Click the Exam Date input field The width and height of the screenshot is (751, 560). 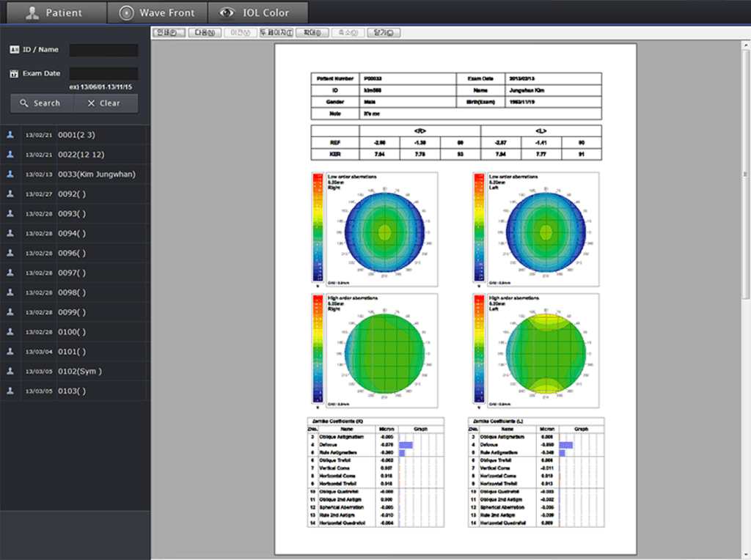click(103, 73)
